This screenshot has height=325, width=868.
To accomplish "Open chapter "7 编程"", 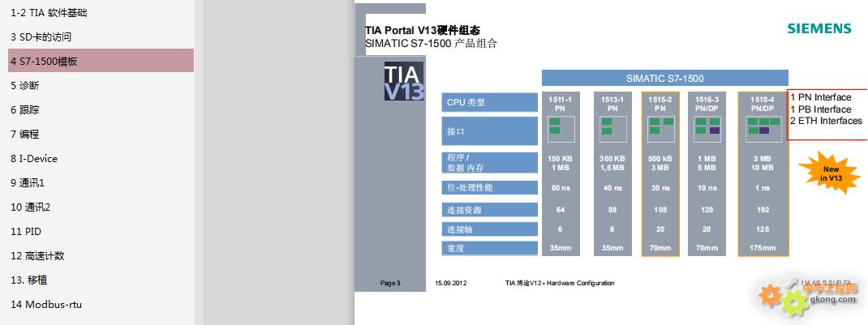I will [25, 135].
